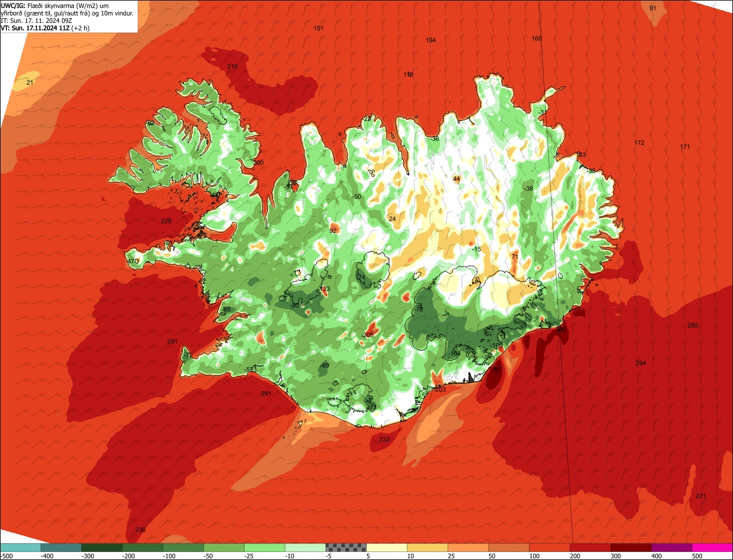Image resolution: width=733 pixels, height=560 pixels.
Task: Click the map value 470 on Snæfellsnes tip
Action: pos(133,261)
